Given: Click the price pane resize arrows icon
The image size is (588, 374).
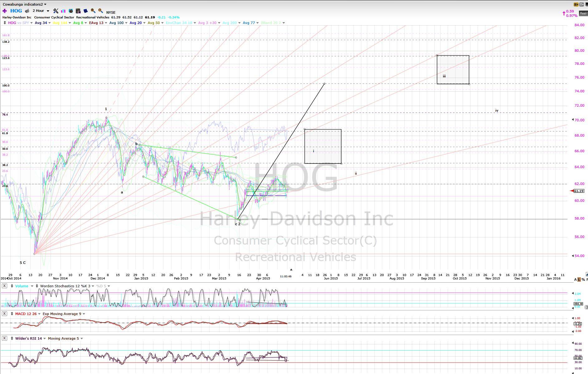Looking at the screenshot, I should click(4, 23).
